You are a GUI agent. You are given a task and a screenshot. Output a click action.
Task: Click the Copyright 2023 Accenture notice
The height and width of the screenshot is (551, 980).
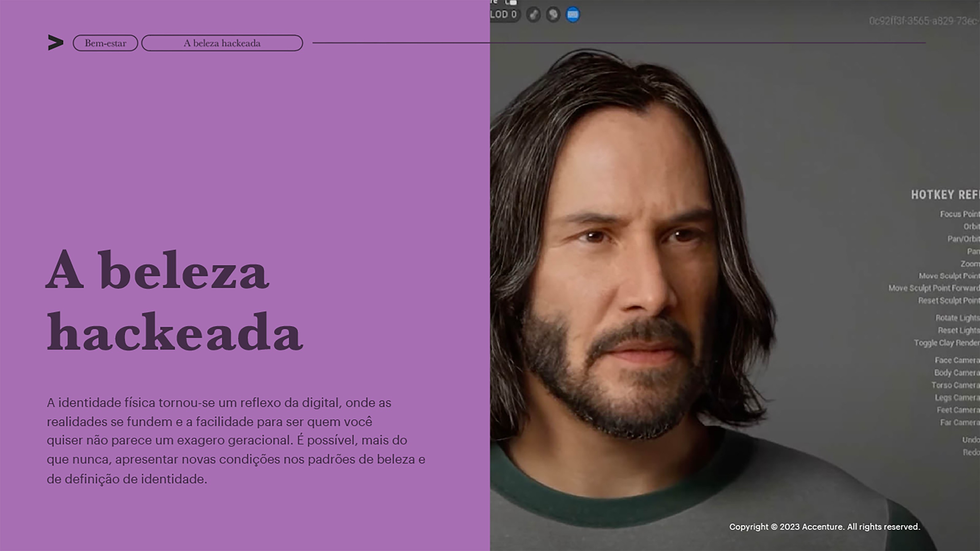pos(824,527)
